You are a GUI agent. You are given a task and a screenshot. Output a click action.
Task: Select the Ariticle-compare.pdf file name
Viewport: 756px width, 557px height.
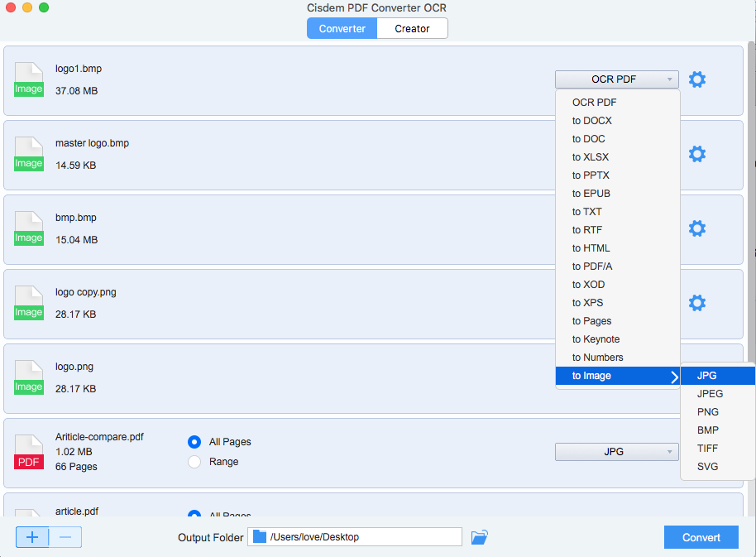(x=99, y=437)
